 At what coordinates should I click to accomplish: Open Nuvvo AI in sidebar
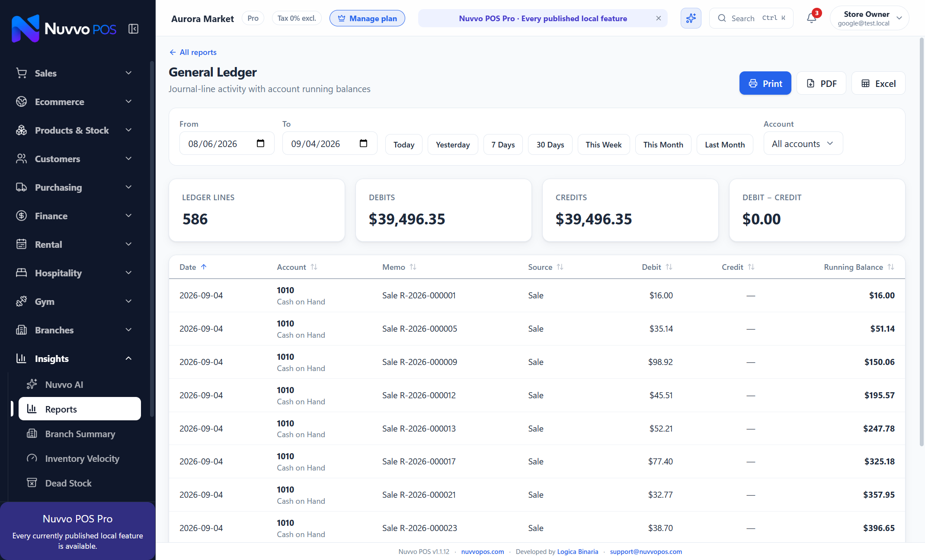pyautogui.click(x=80, y=384)
